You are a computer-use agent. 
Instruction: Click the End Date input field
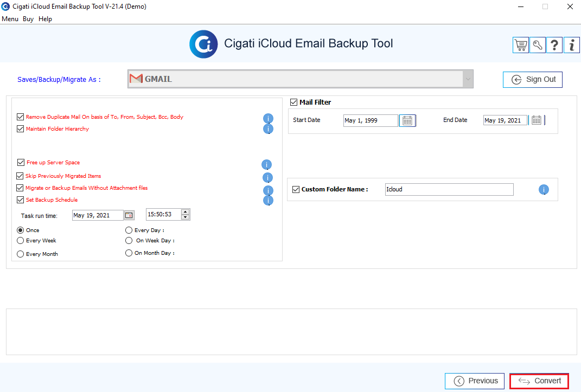pos(506,120)
